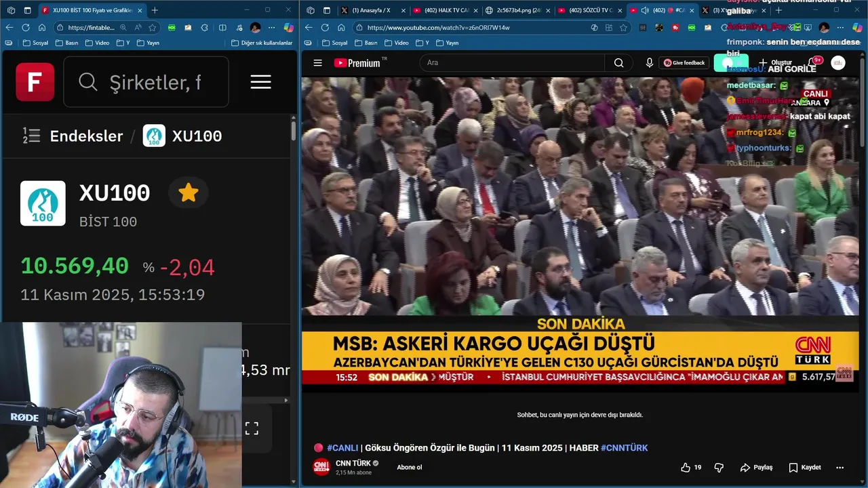Viewport: 868px width, 488px height.
Task: Click the Fintables address bar URL
Action: [92, 28]
